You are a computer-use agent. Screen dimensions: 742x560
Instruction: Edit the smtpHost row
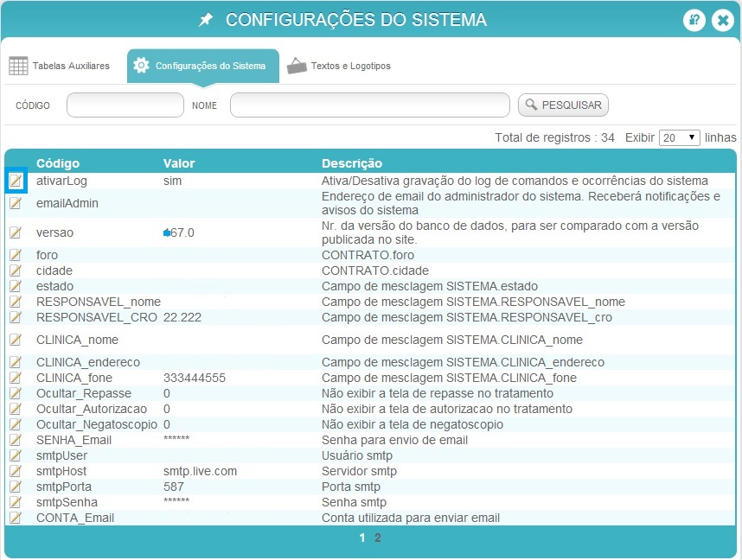click(16, 471)
